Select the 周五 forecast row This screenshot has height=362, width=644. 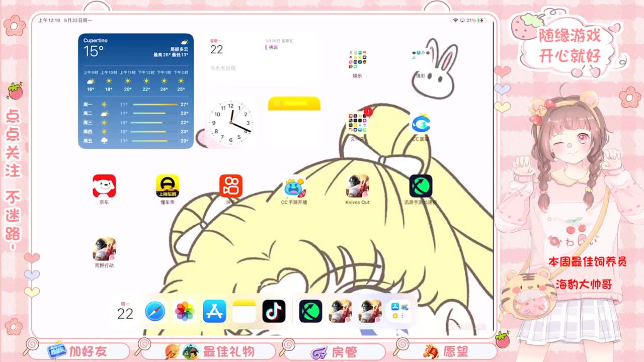pyautogui.click(x=136, y=141)
